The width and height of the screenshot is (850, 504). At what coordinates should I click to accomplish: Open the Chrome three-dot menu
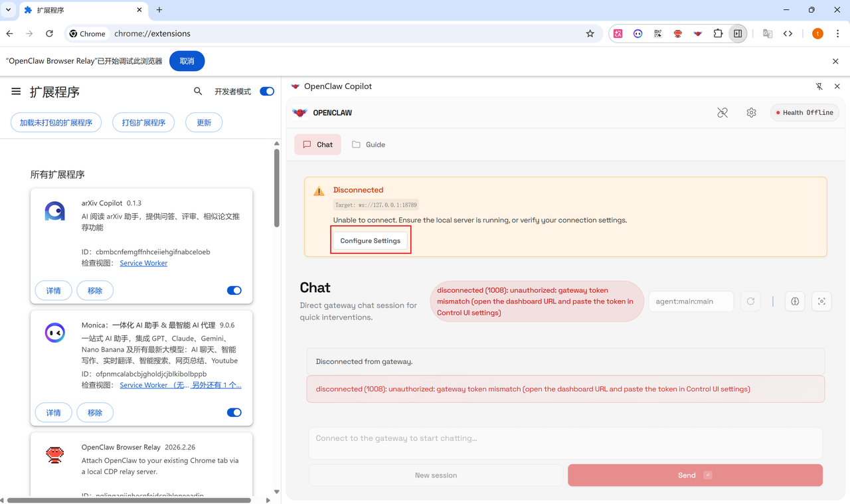[837, 34]
